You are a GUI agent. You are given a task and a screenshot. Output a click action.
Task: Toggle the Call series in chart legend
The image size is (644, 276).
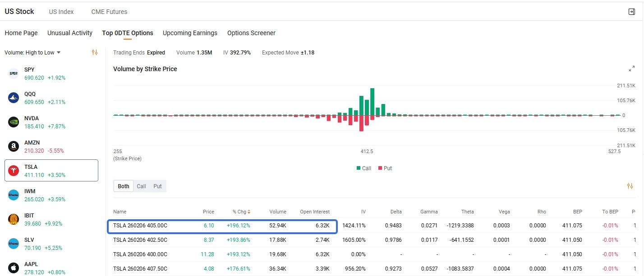pos(363,168)
